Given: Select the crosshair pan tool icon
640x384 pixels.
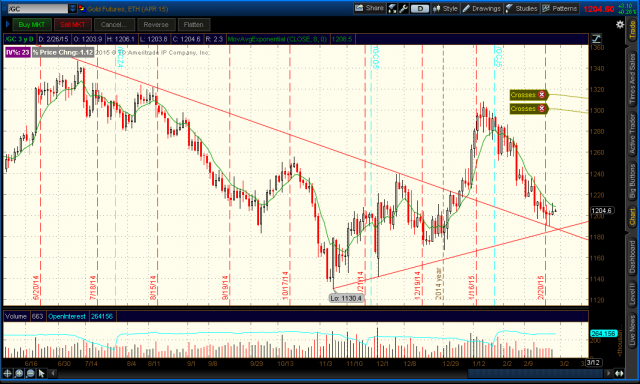Looking at the screenshot, I should (x=7, y=373).
